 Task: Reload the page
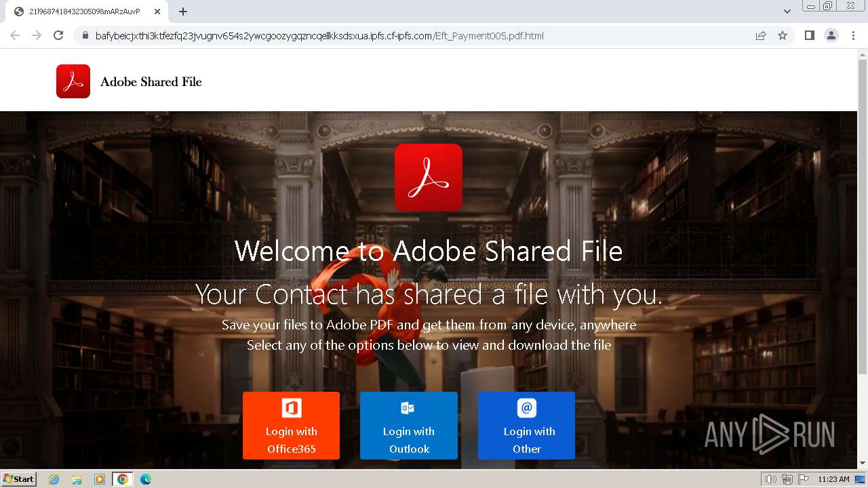click(x=58, y=35)
